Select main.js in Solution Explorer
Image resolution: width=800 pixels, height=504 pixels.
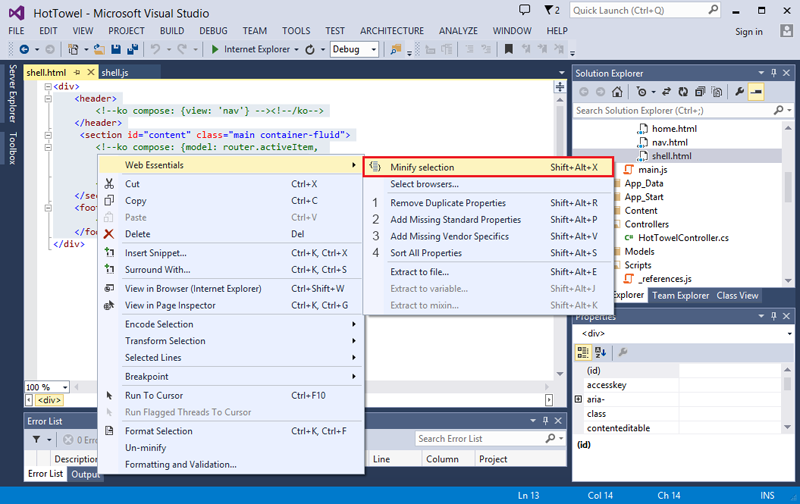[653, 170]
